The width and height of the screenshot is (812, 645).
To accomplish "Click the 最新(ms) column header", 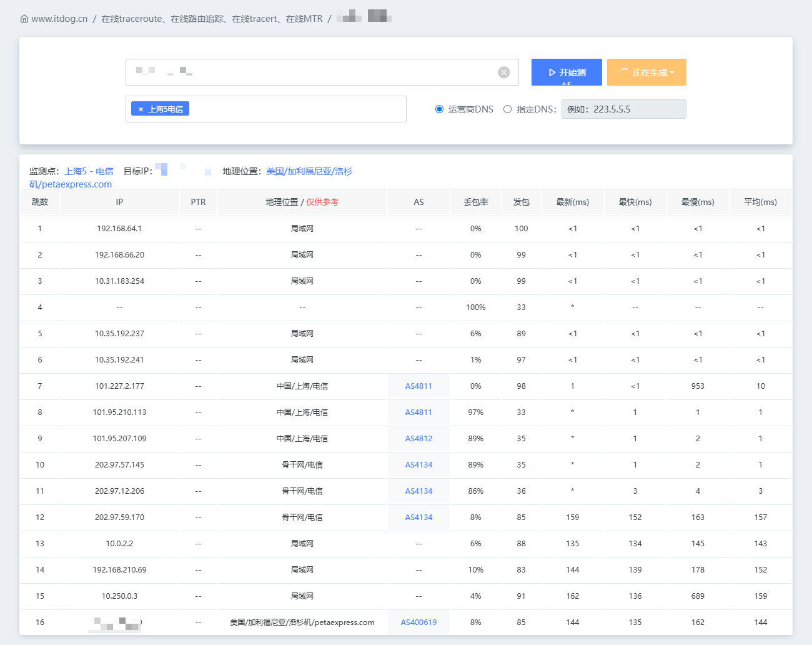I will click(x=573, y=202).
